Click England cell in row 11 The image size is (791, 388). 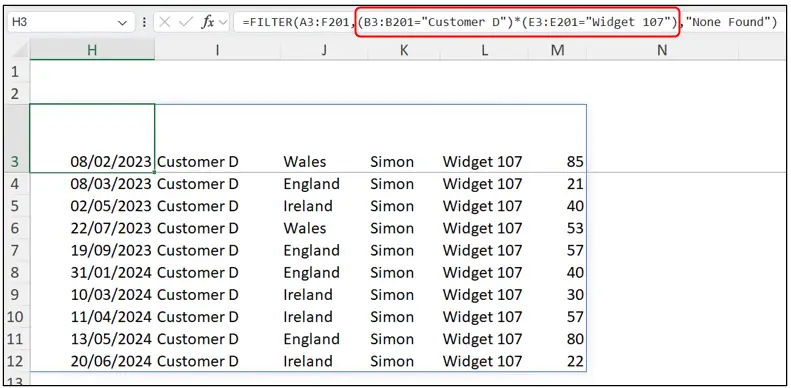[x=324, y=339]
